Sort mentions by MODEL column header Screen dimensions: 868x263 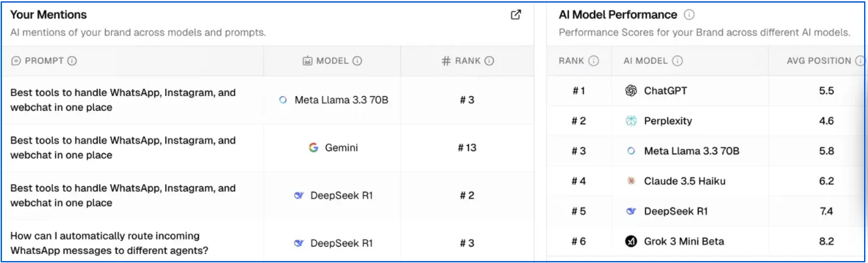[x=332, y=61]
